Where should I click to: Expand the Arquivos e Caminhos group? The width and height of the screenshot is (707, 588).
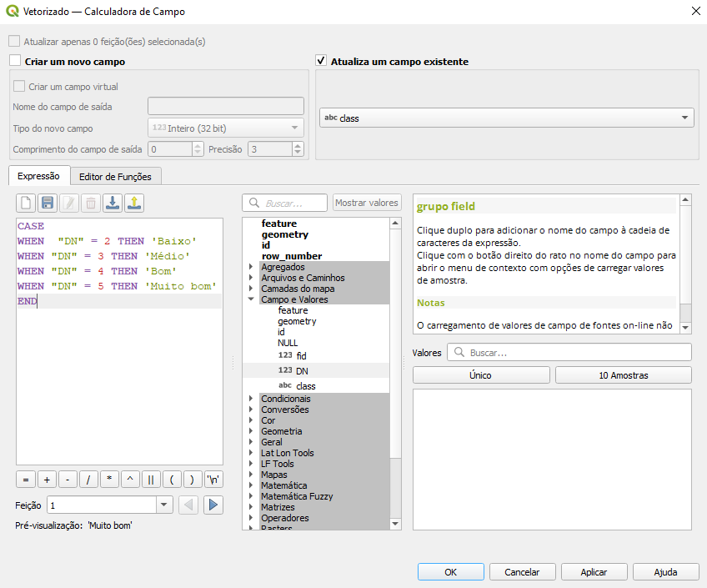(x=251, y=277)
